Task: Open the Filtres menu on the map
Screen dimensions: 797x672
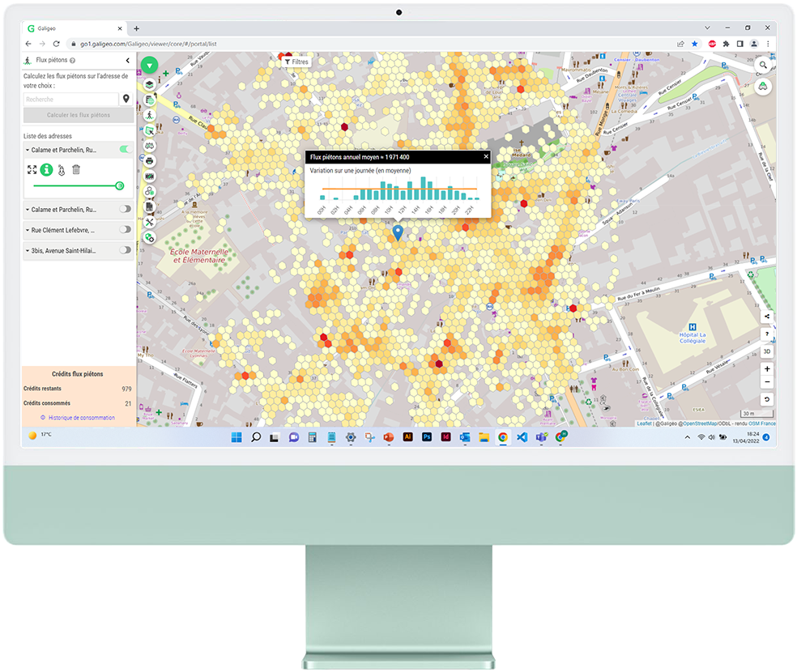Action: tap(296, 62)
